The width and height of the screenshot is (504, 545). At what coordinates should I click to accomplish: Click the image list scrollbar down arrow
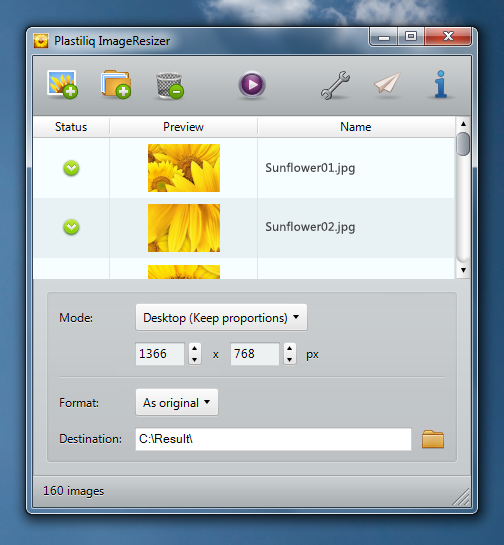pyautogui.click(x=463, y=270)
